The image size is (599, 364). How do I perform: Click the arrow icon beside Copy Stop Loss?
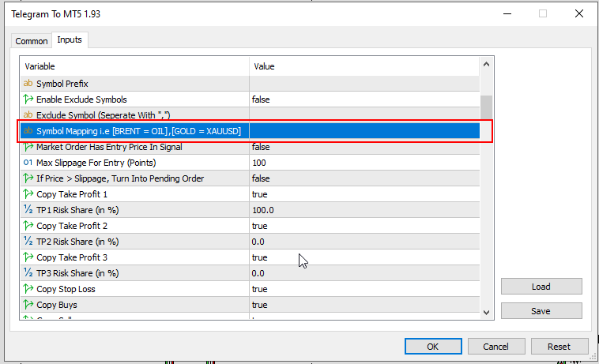[x=28, y=289]
